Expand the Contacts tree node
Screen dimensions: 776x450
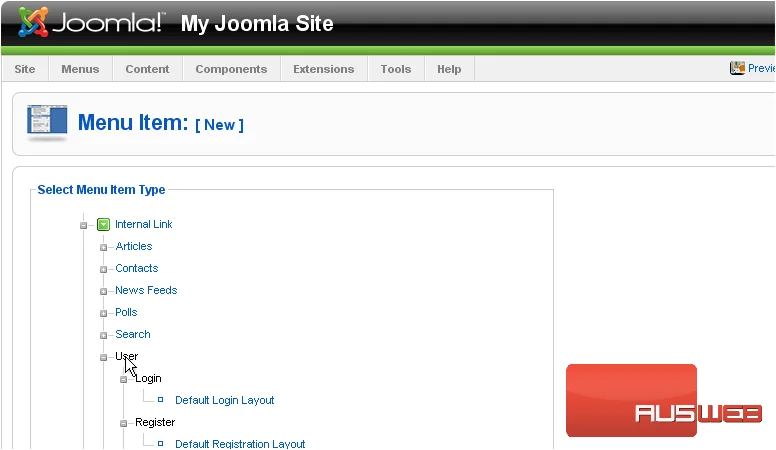click(x=103, y=269)
